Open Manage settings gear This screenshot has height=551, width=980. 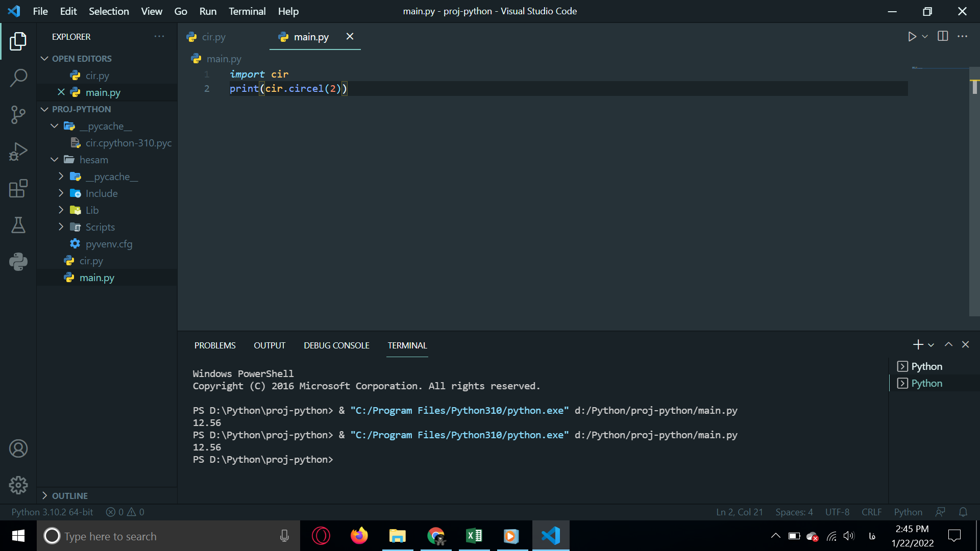18,485
